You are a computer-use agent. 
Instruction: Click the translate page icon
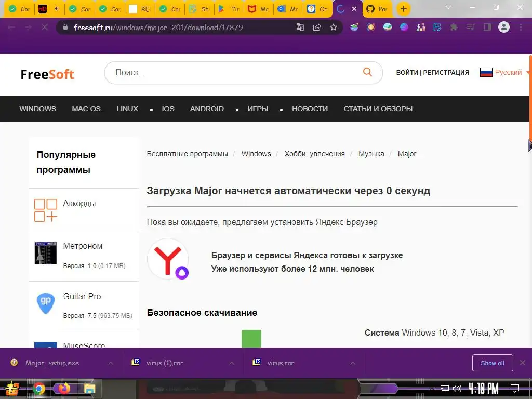[x=300, y=28]
